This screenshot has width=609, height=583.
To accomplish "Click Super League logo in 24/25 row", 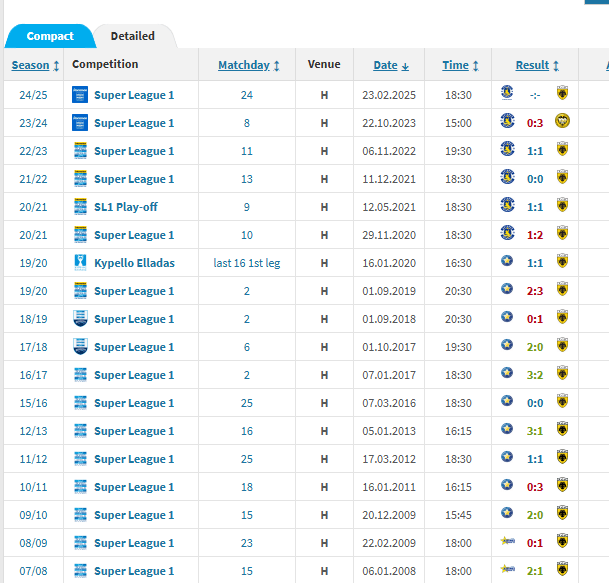I will click(x=81, y=95).
